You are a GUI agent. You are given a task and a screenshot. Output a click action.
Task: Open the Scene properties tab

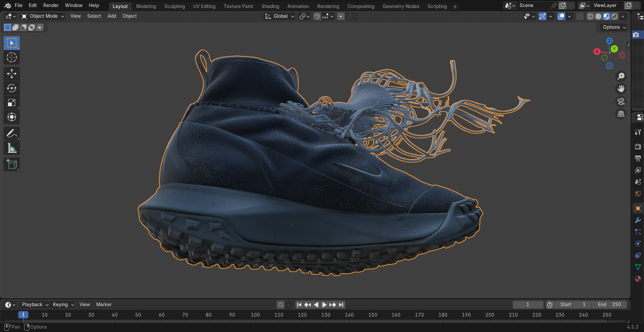(638, 182)
